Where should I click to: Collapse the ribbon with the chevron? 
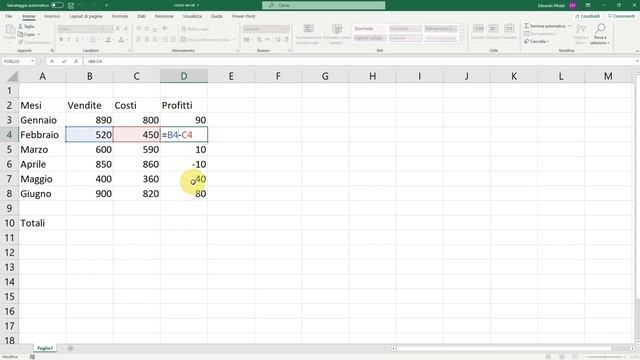click(x=637, y=51)
